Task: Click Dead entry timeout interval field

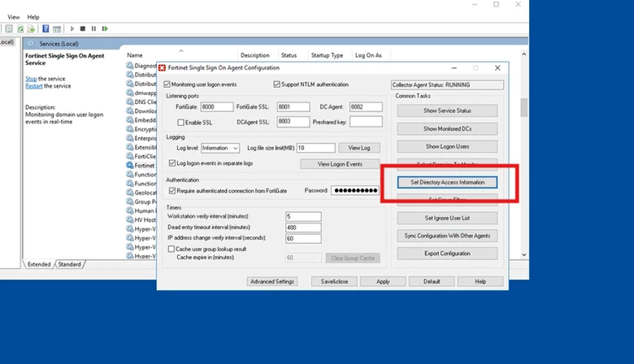Action: point(303,227)
